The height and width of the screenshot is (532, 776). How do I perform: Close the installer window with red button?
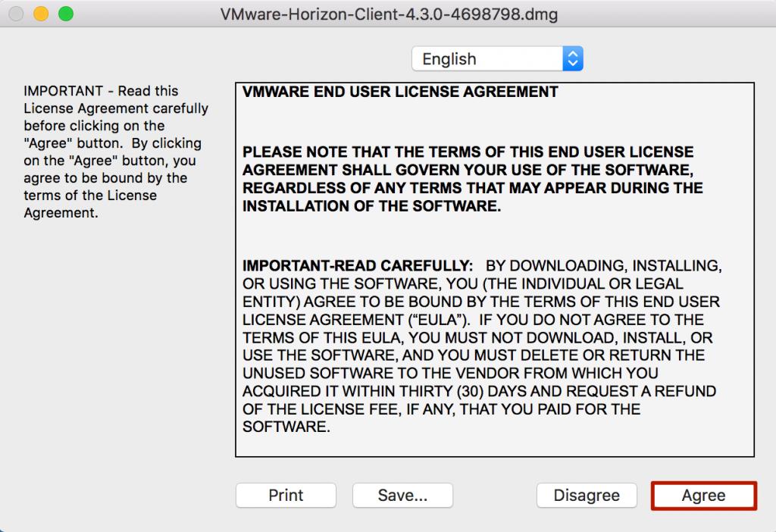(x=16, y=14)
